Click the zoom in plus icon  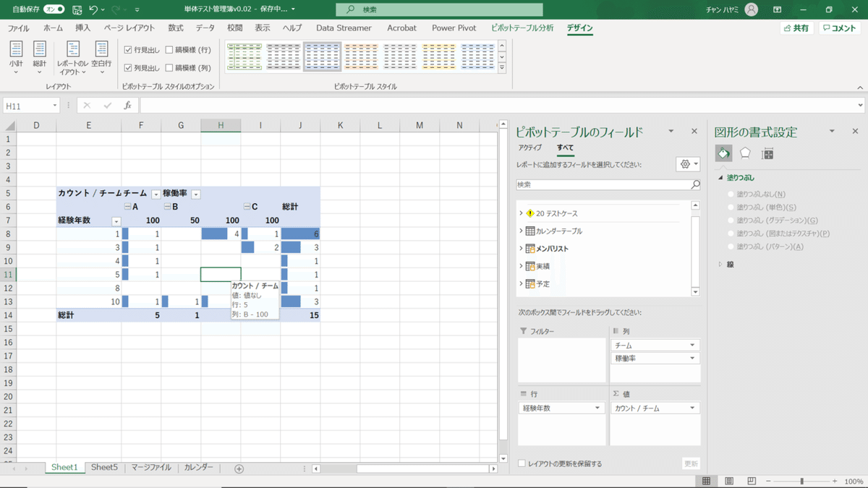[835, 481]
